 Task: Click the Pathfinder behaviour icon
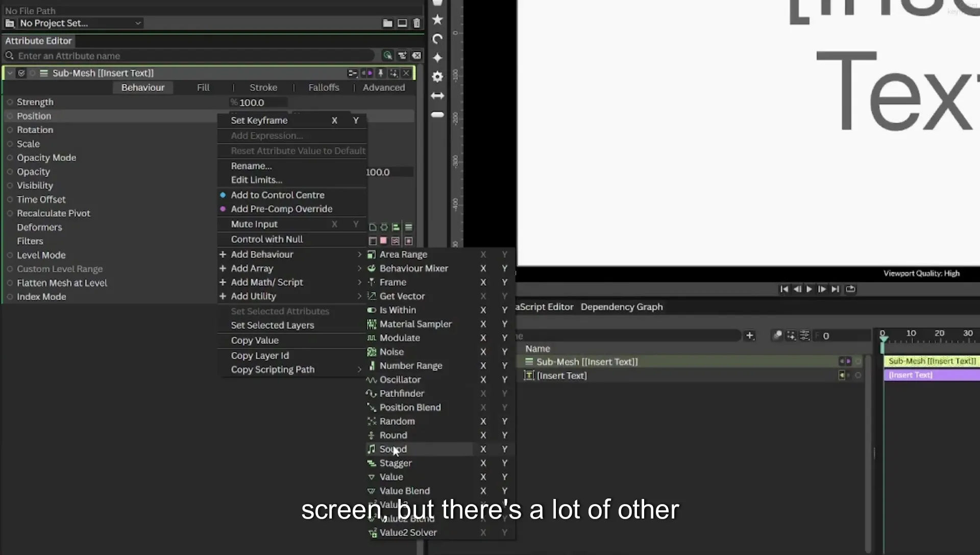(372, 394)
